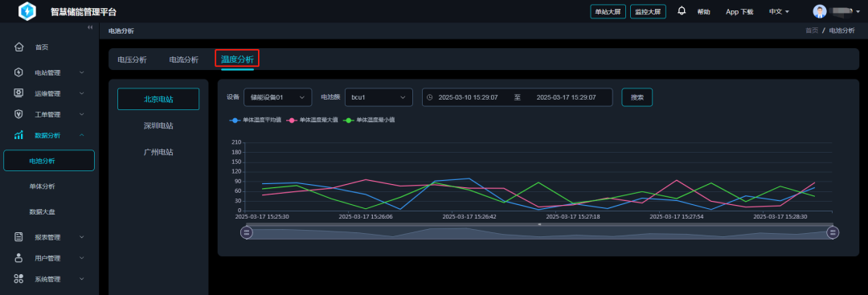868x295 pixels.
Task: Click the 工单管理 shield icon
Action: [x=18, y=114]
